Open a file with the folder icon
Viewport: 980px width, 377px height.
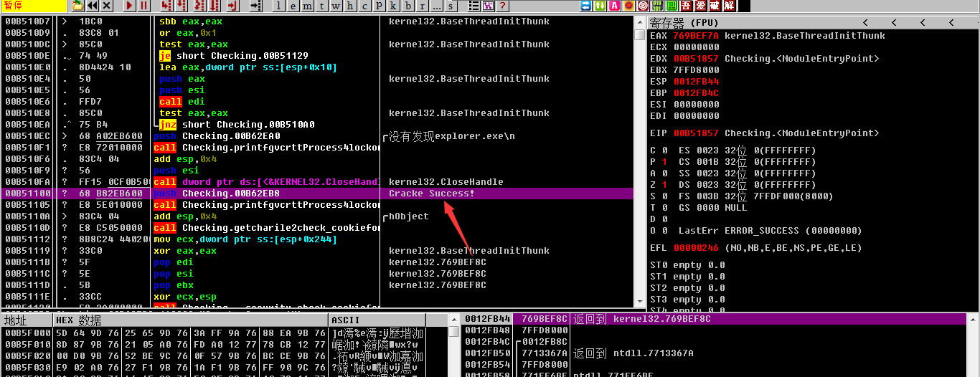(x=77, y=6)
